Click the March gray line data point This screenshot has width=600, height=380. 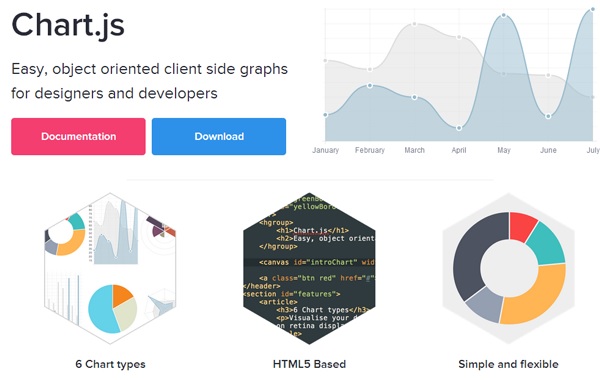(x=414, y=24)
